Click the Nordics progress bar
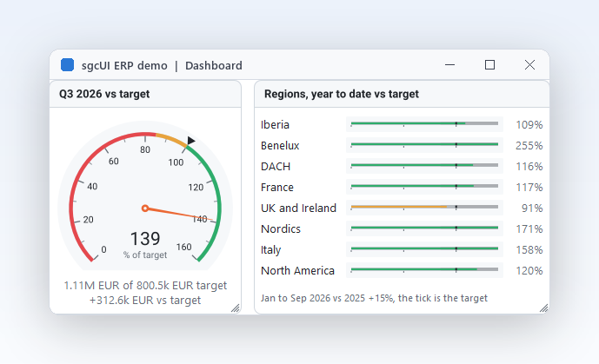 [424, 228]
